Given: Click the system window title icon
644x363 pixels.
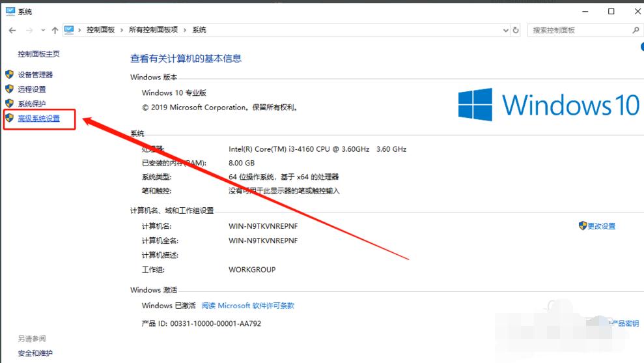Looking at the screenshot, I should (10, 12).
